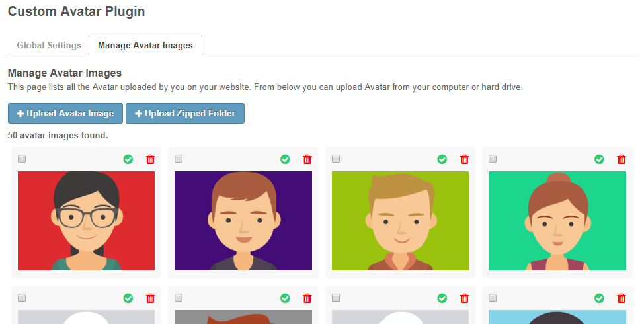Delete the lime-green blond man avatar via trash icon
Screen dimensions: 644x324
tap(465, 159)
